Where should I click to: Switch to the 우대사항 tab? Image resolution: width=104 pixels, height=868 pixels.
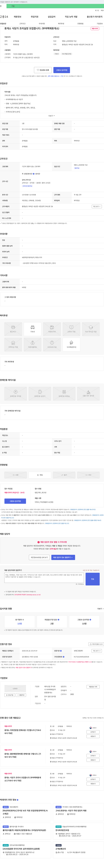(x=42, y=24)
